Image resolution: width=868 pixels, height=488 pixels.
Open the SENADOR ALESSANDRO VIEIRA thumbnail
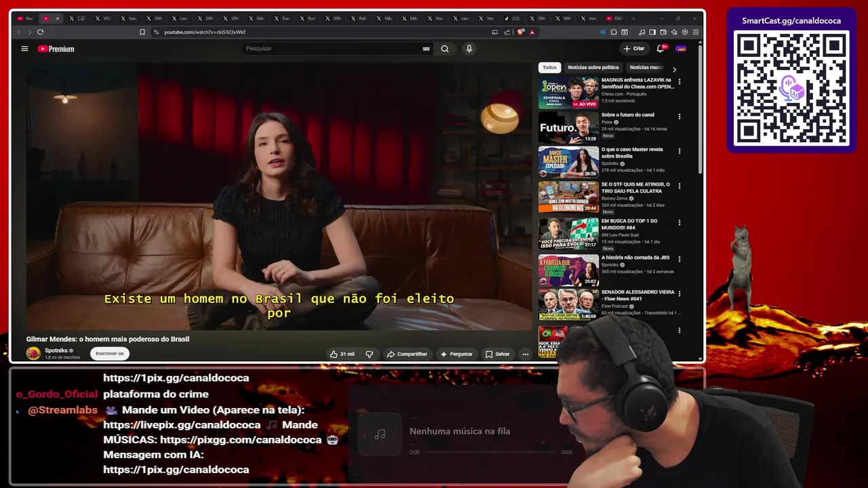coord(568,304)
